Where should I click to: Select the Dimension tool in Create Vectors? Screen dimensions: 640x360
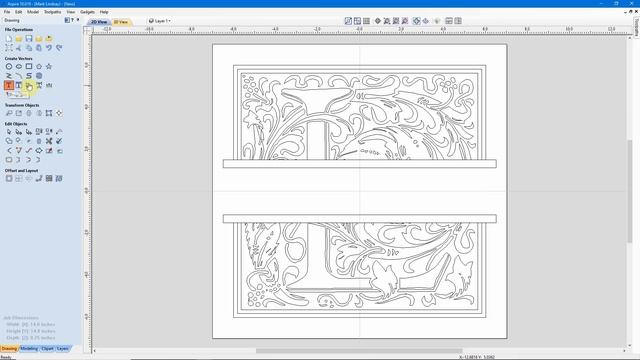click(x=49, y=85)
